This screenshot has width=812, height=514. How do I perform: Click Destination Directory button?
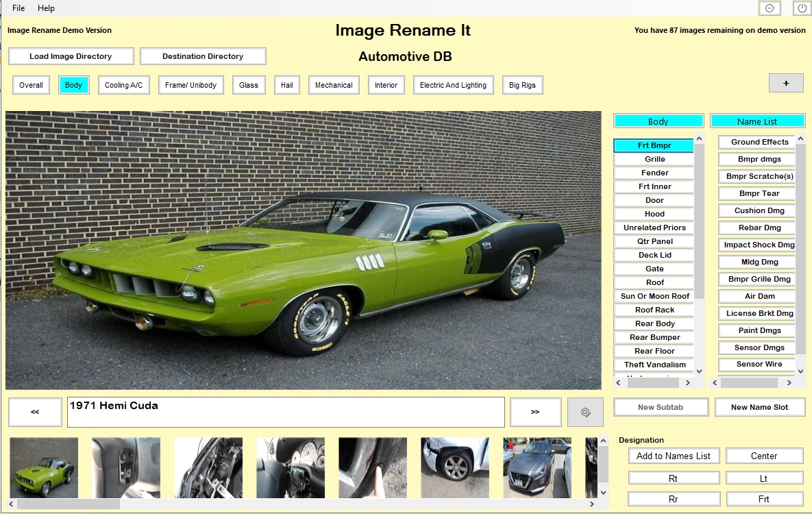(203, 56)
